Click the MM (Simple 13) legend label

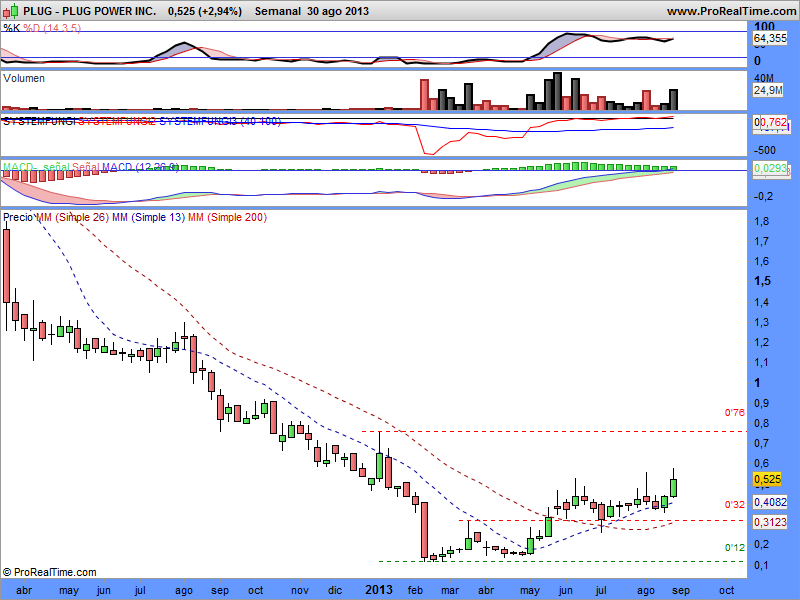click(x=148, y=217)
